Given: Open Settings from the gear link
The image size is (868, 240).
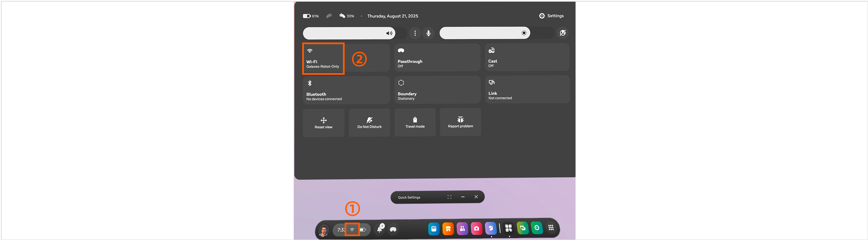Looking at the screenshot, I should pyautogui.click(x=551, y=16).
